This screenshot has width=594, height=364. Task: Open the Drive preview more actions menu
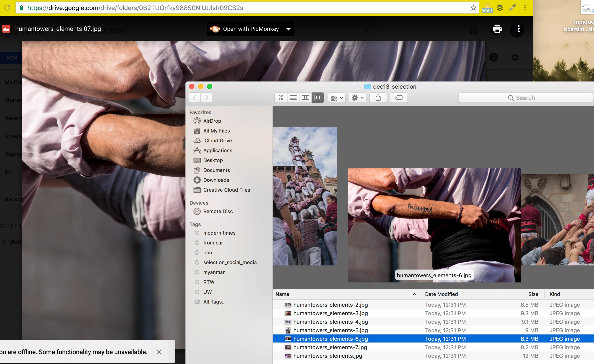pyautogui.click(x=519, y=29)
